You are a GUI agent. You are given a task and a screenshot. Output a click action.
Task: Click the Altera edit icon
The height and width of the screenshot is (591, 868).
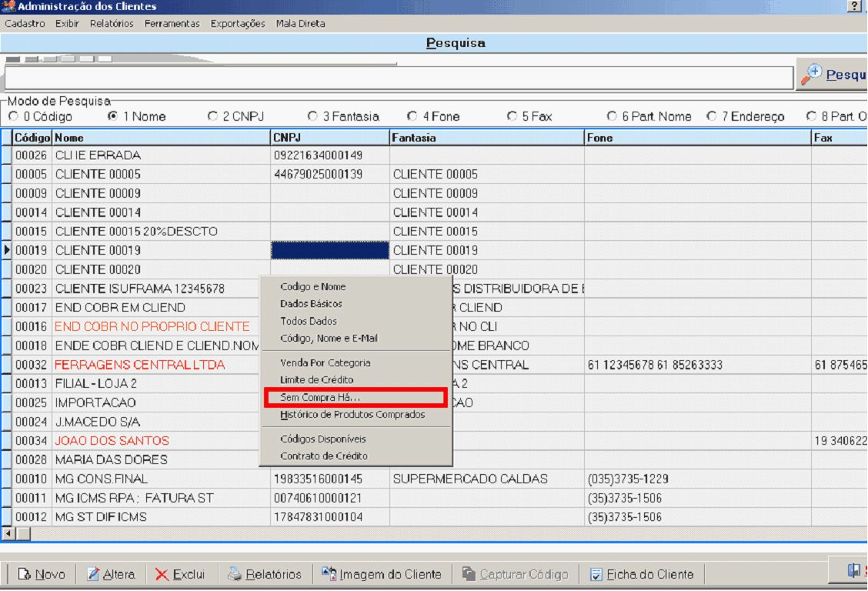[x=93, y=574]
